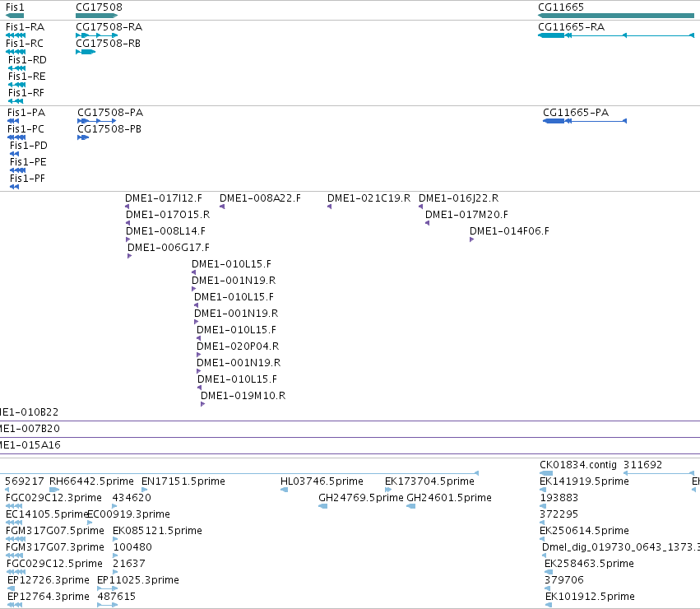Open EST EC00919.3prime
The width and height of the screenshot is (700, 609).
coord(128,514)
